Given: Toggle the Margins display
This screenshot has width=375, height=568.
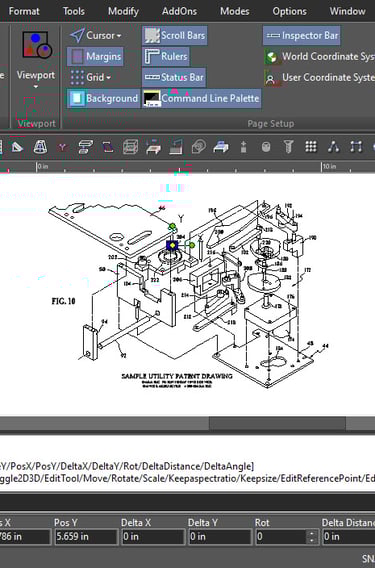Looking at the screenshot, I should pos(95,57).
